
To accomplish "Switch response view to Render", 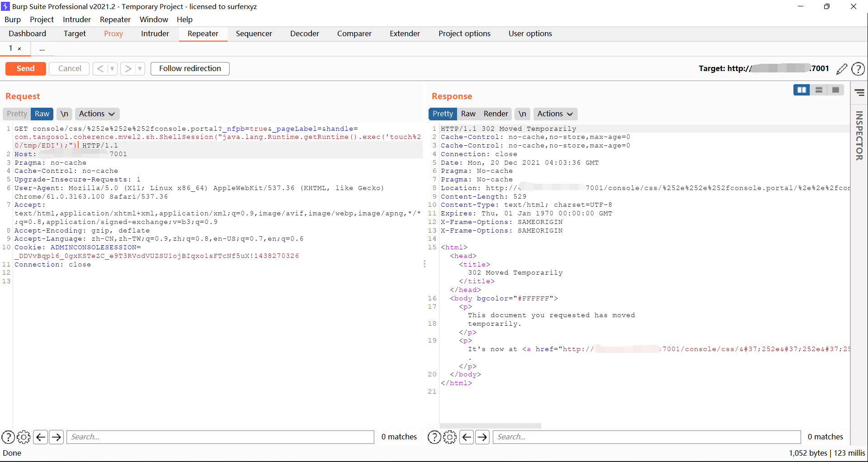I will point(495,114).
